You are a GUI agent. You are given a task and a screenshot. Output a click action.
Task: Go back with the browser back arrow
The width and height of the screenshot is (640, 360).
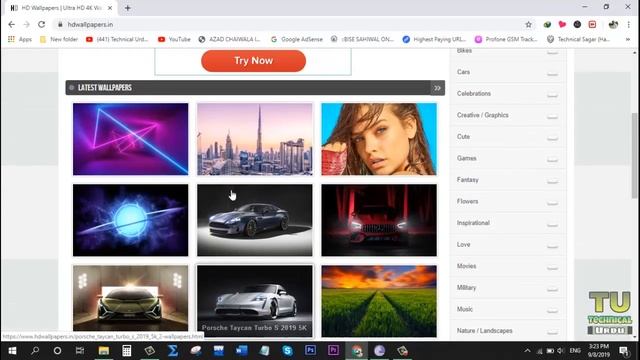click(11, 24)
